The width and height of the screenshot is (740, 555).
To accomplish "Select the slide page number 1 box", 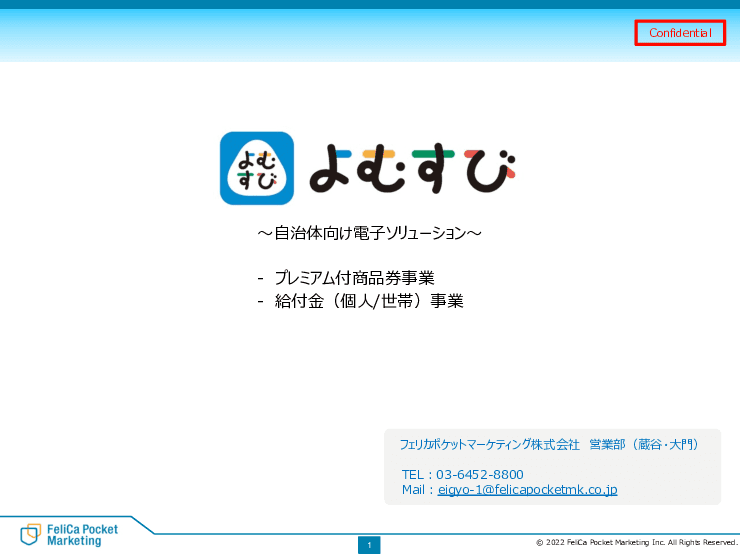I will 369,545.
